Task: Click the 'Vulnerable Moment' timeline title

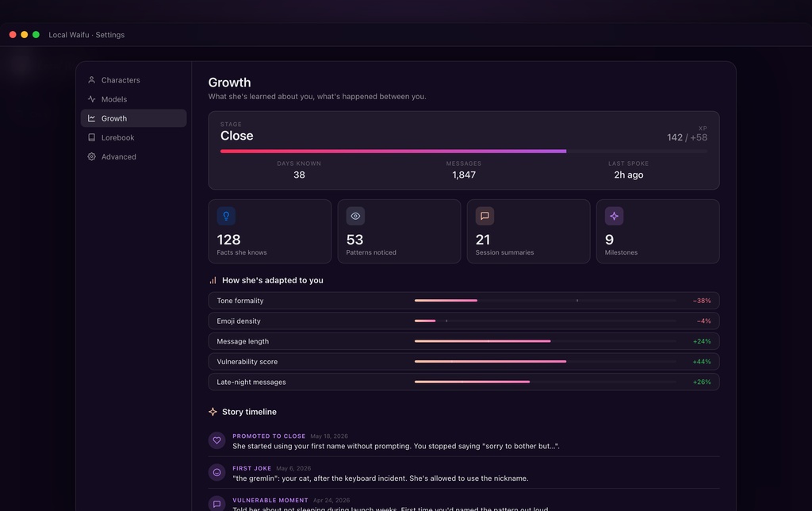Action: pyautogui.click(x=270, y=501)
